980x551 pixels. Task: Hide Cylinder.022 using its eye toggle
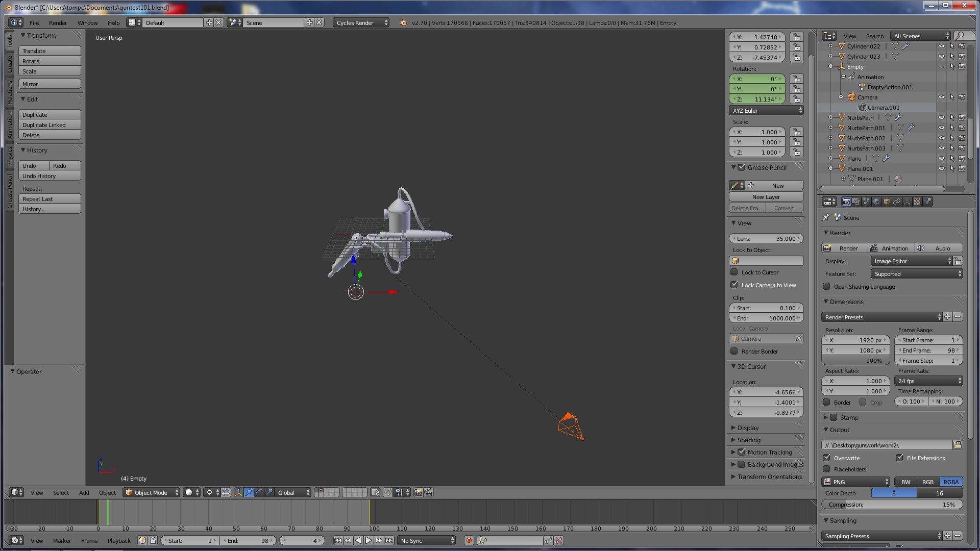point(941,46)
